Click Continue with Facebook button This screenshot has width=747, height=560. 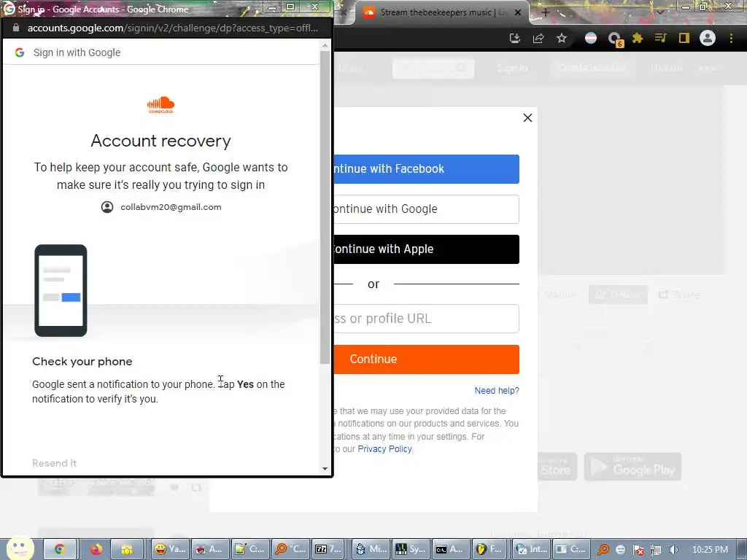click(426, 169)
